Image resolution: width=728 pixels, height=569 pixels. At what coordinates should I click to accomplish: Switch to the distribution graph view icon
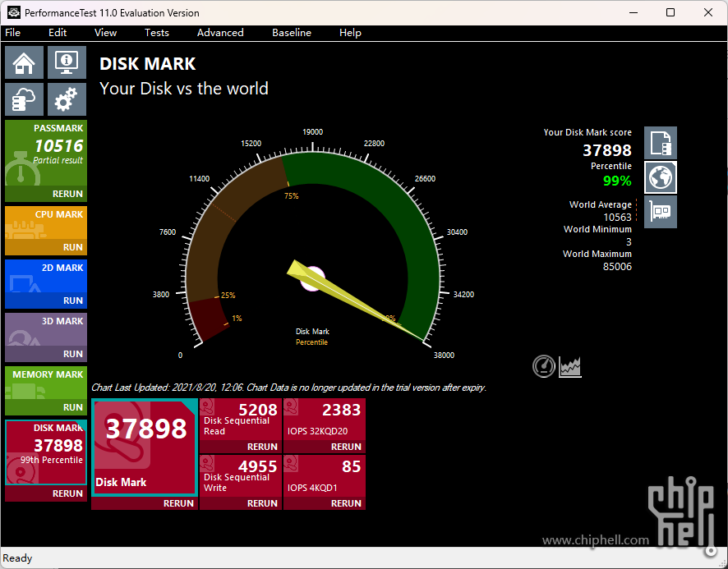[570, 367]
